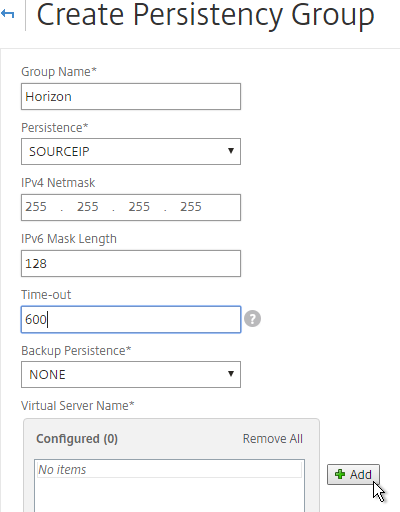Screen dimensions: 400x512
Task: Click Remove All in the Configured panel
Action: (273, 439)
